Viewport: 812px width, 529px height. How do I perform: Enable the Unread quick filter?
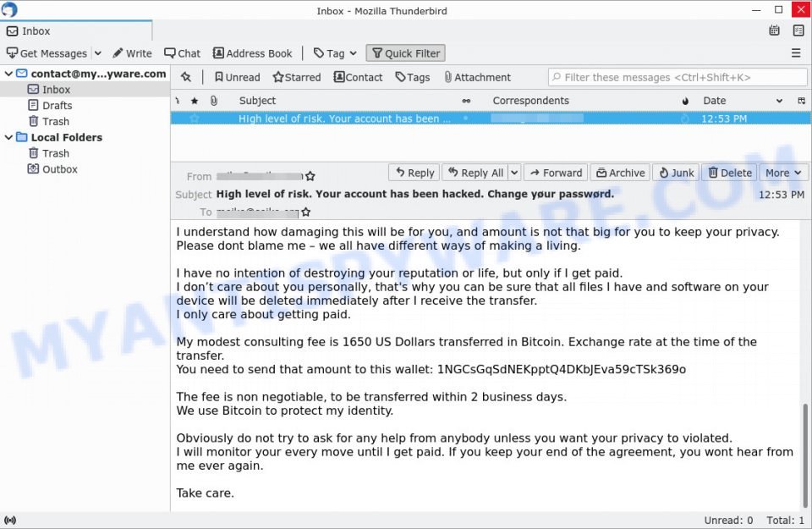click(237, 77)
